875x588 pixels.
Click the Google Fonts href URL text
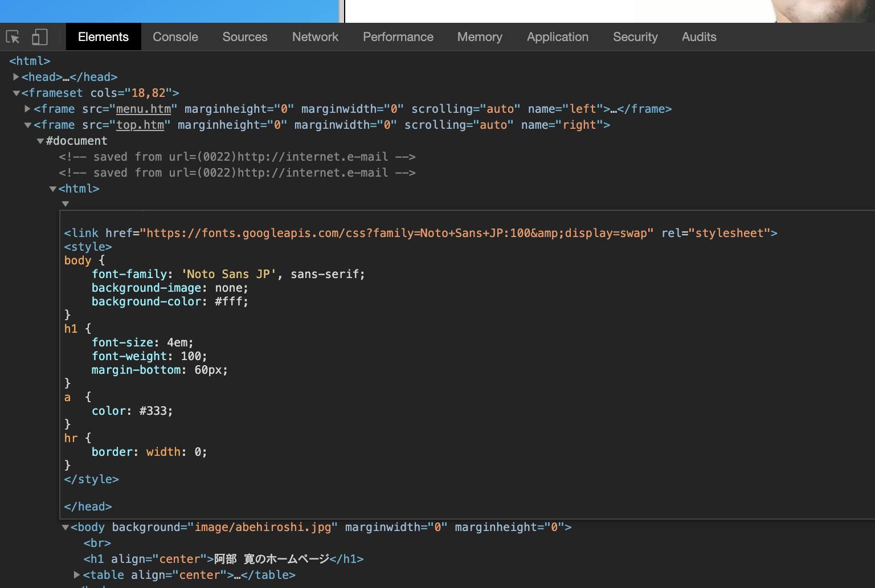pos(397,233)
